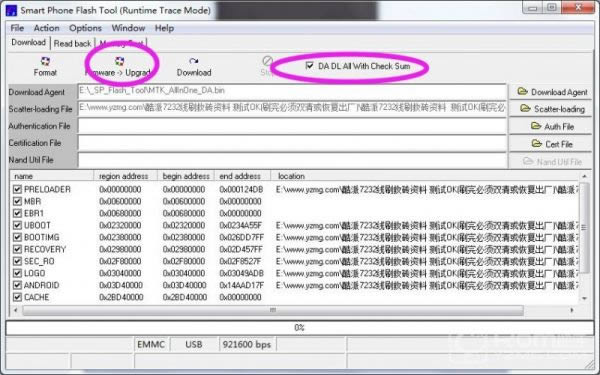Uncheck the SEC_RO partition checkbox
Viewport: 600px width, 375px height.
tap(17, 261)
